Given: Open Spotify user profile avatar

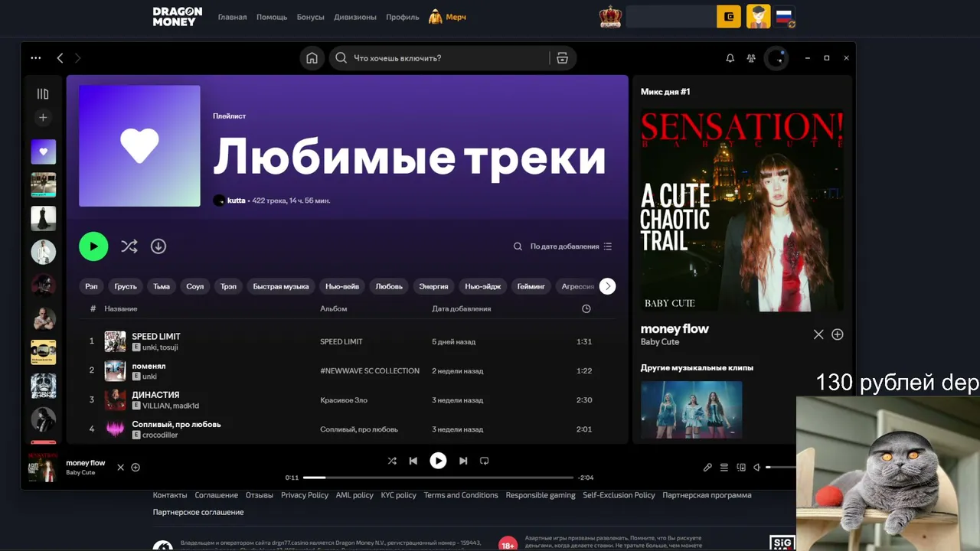Looking at the screenshot, I should (x=776, y=58).
